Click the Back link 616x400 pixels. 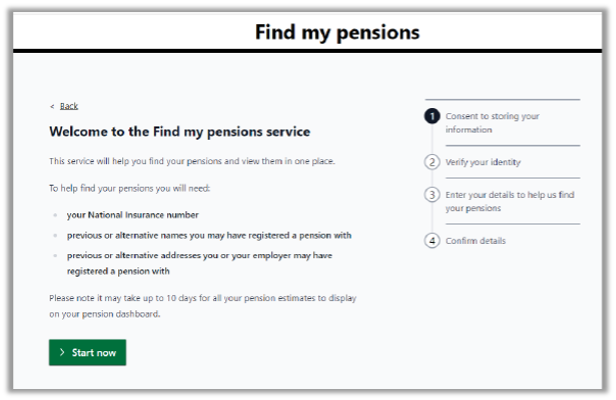[x=69, y=106]
